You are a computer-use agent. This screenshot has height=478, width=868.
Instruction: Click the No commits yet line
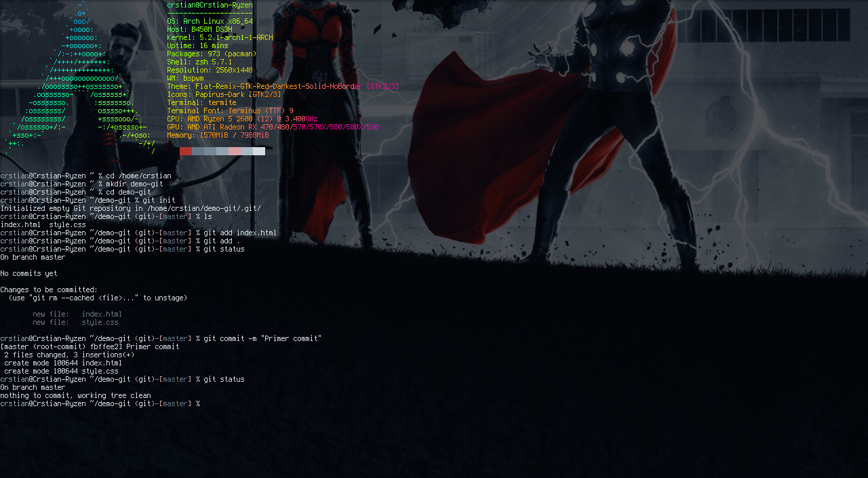pos(28,273)
